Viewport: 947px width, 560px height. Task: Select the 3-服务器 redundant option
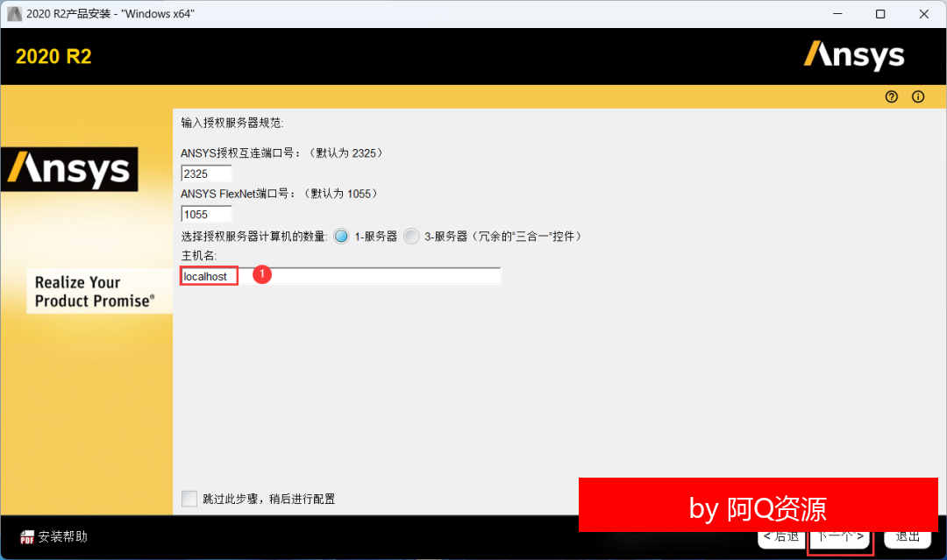coord(411,237)
